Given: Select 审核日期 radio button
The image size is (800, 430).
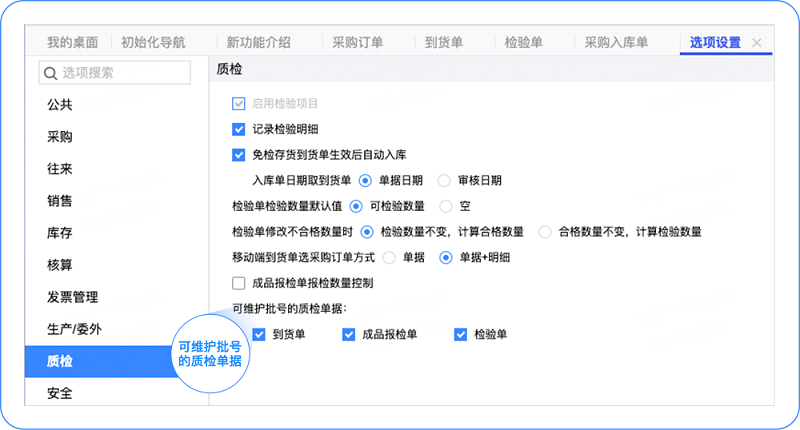Looking at the screenshot, I should click(x=444, y=181).
